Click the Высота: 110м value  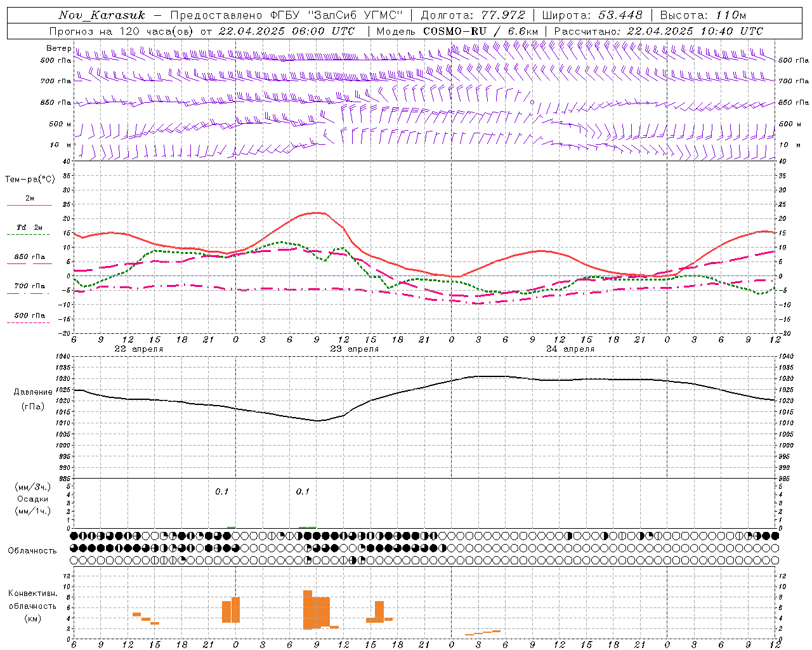coord(703,15)
